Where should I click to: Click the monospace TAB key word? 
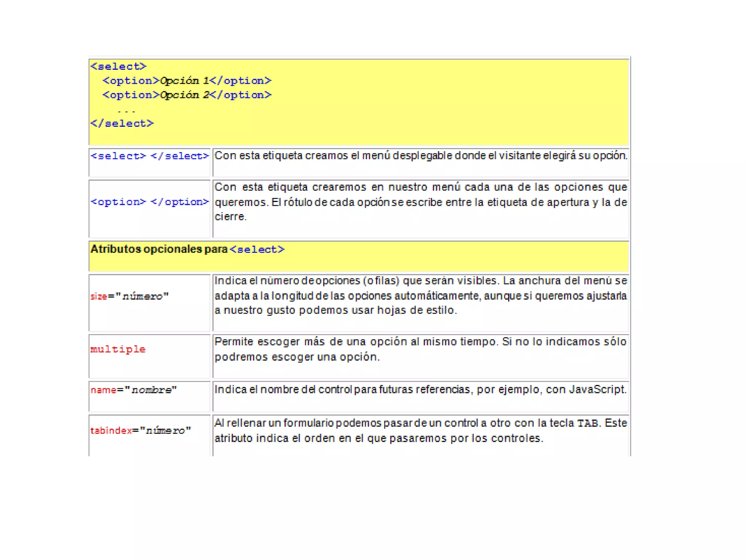coord(587,423)
